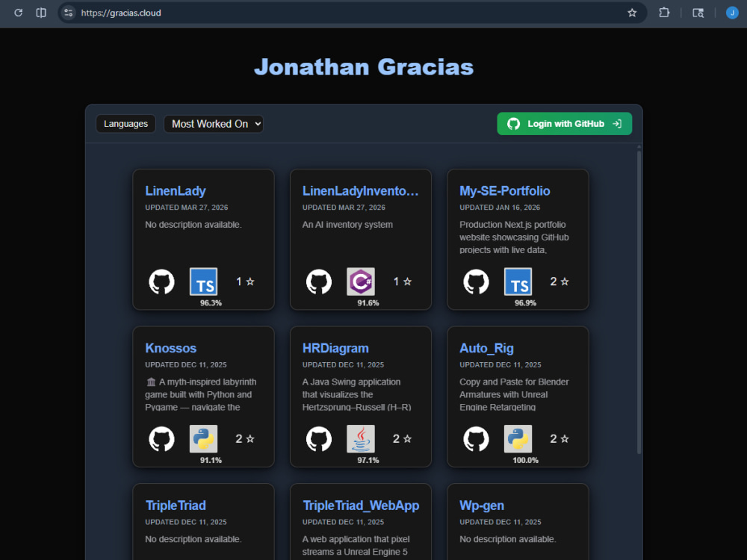Click the 100.0% label on Auto_Rig card

525,460
